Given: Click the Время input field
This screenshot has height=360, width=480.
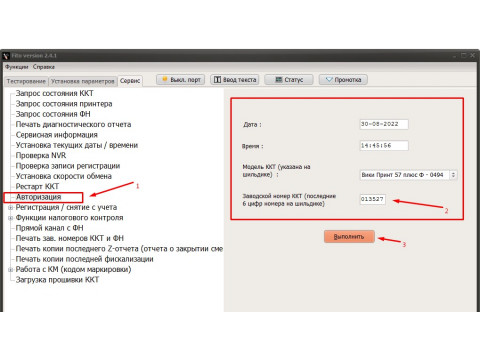Looking at the screenshot, I should point(384,145).
